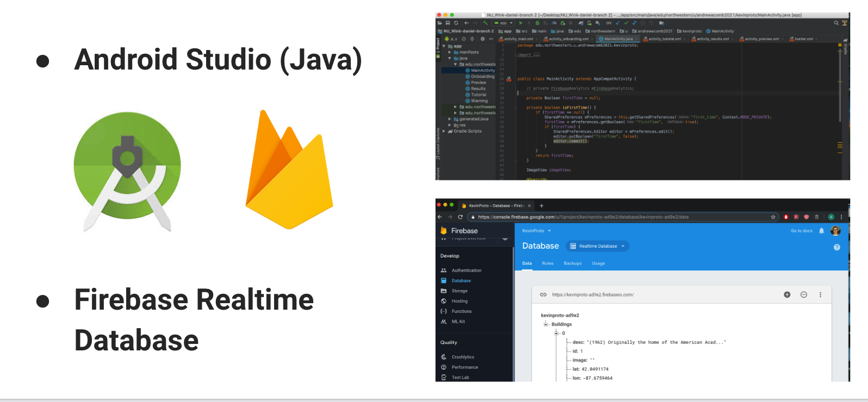Screen dimensions: 868x402
Task: Click the Synchronize refresh icon in Android Studio toolbar
Action: [456, 23]
